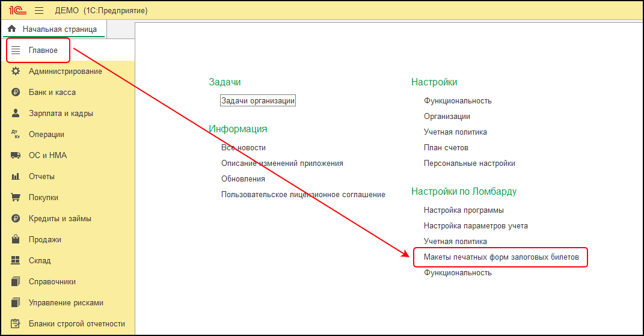Click the Продажи shopping bag icon
The height and width of the screenshot is (336, 644).
tap(16, 239)
